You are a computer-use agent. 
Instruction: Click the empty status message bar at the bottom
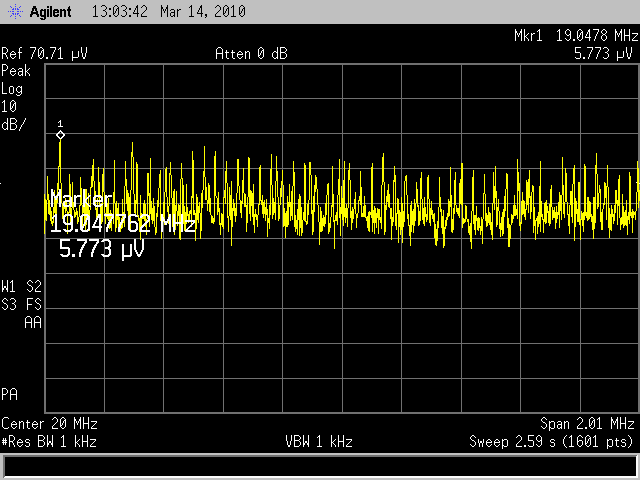click(320, 466)
